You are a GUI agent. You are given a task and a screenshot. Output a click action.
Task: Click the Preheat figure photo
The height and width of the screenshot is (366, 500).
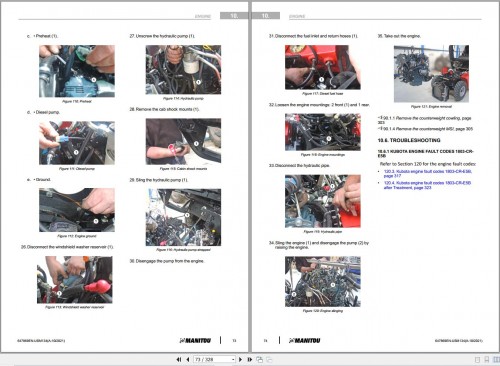(77, 71)
